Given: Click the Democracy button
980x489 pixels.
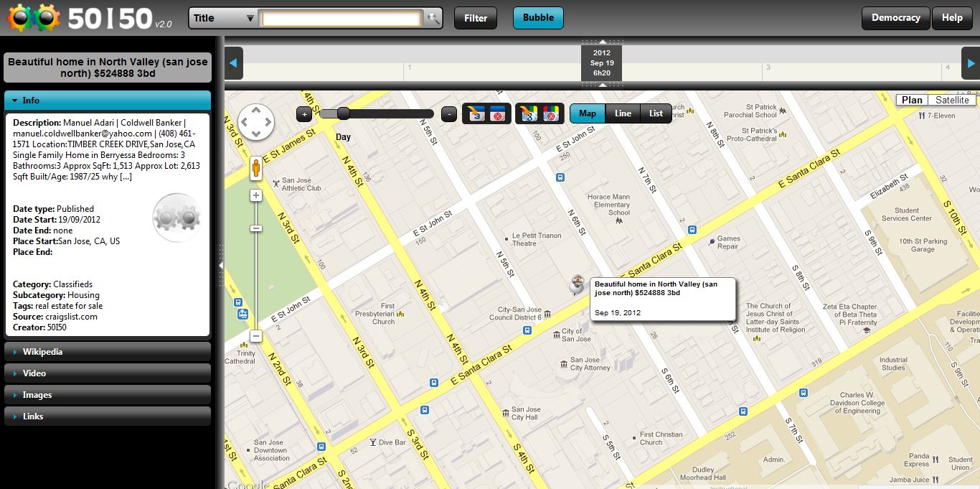Looking at the screenshot, I should (x=895, y=18).
